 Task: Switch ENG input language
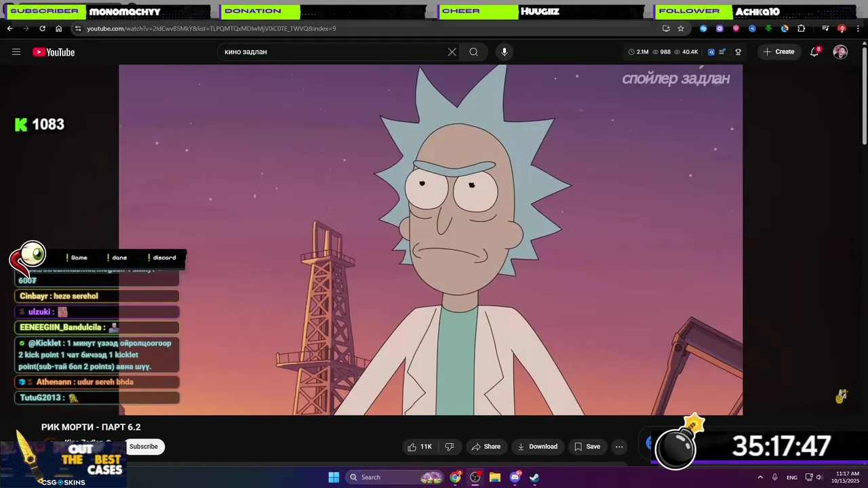pyautogui.click(x=792, y=477)
